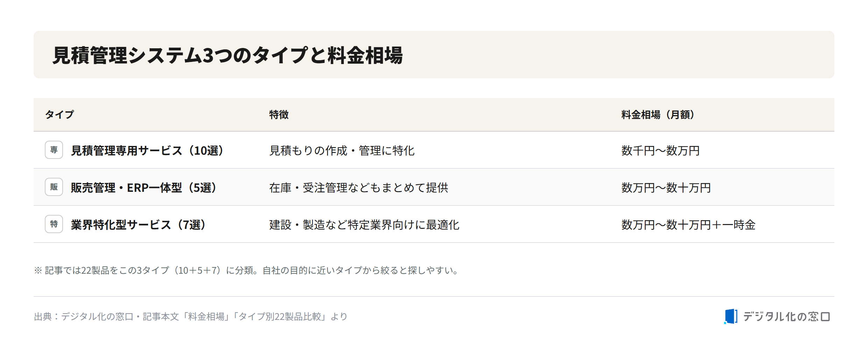Click the 専 badge icon
Screen dimensions: 868x357
coord(54,150)
